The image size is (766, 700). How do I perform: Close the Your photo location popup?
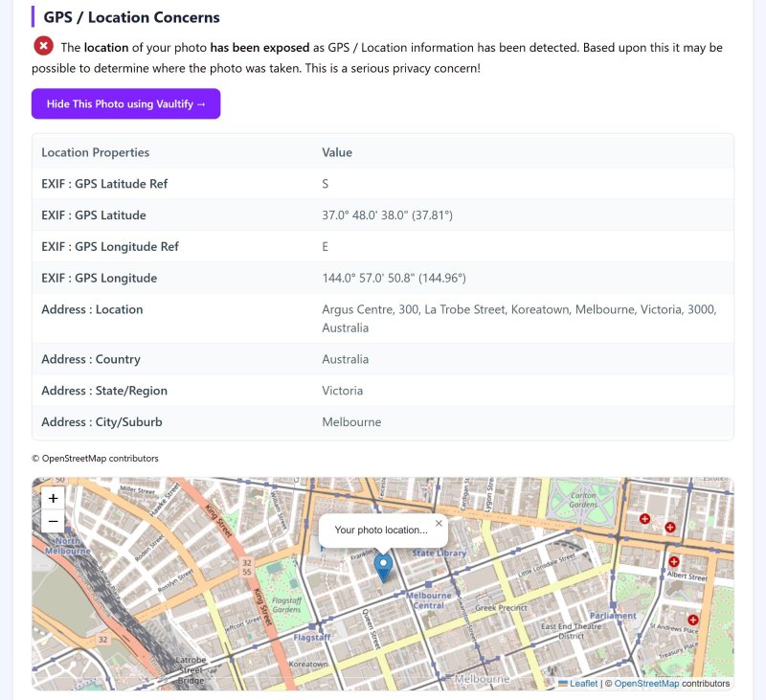(x=439, y=523)
